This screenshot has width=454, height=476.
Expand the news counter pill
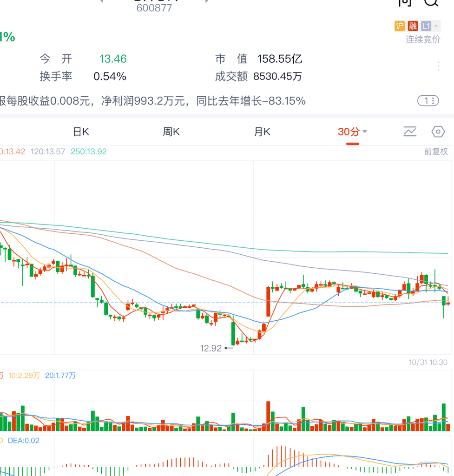428,100
